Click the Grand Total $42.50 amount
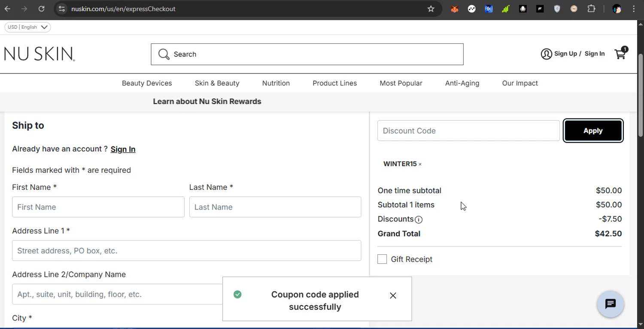644x329 pixels. click(608, 234)
